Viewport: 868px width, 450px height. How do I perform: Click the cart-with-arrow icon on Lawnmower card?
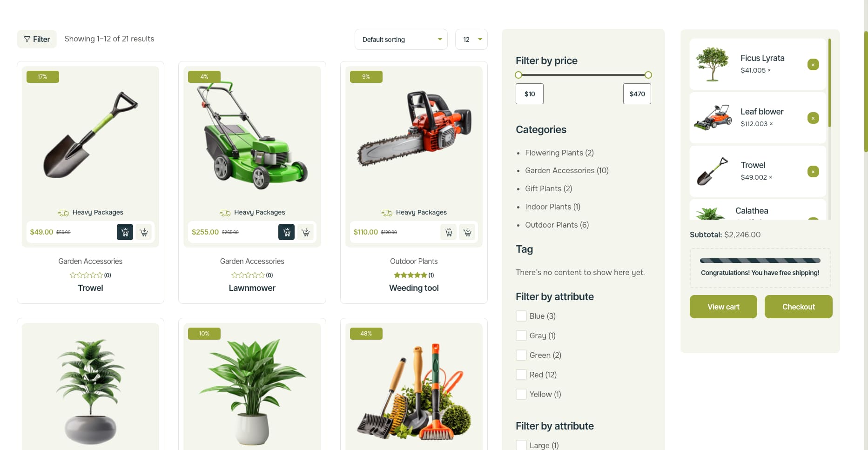(x=306, y=232)
